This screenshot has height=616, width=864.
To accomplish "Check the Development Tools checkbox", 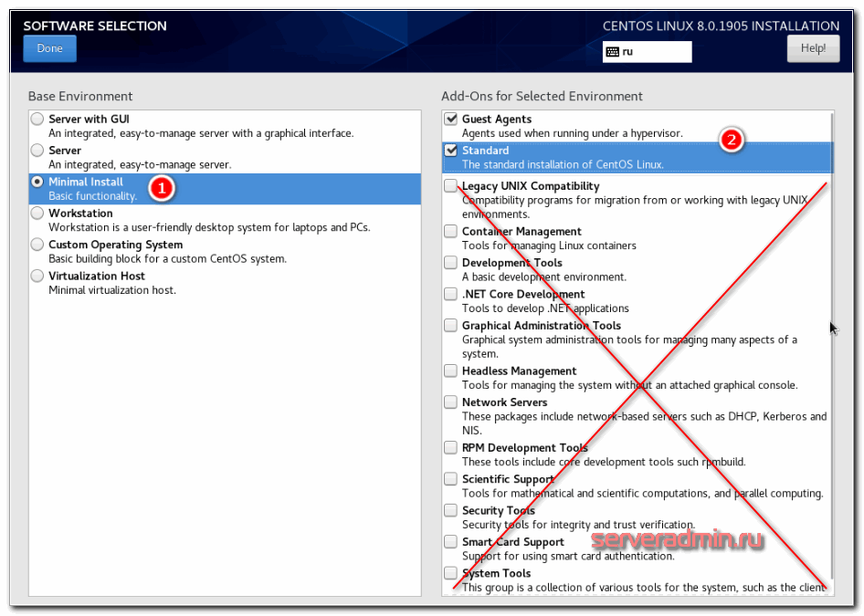I will [451, 263].
